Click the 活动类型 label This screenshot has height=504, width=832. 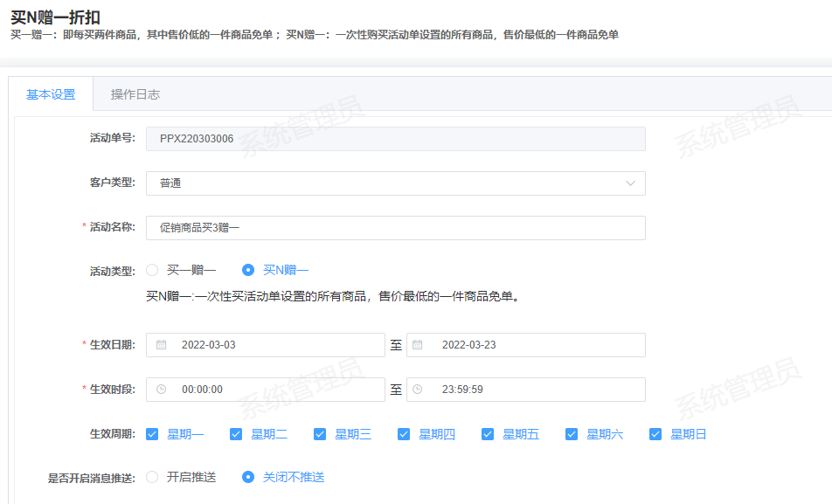point(113,271)
